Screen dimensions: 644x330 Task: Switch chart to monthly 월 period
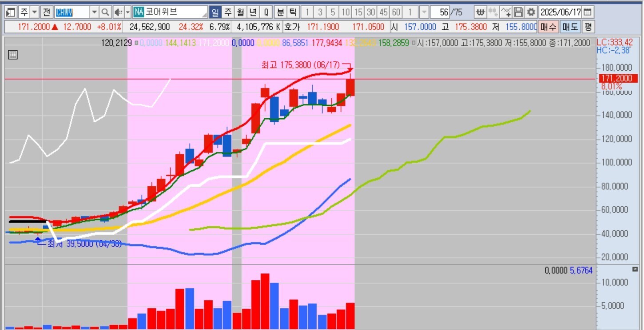pyautogui.click(x=241, y=12)
